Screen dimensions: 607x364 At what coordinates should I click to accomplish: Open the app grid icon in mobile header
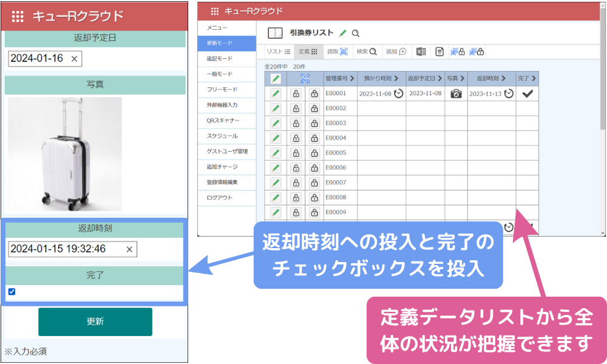click(18, 16)
